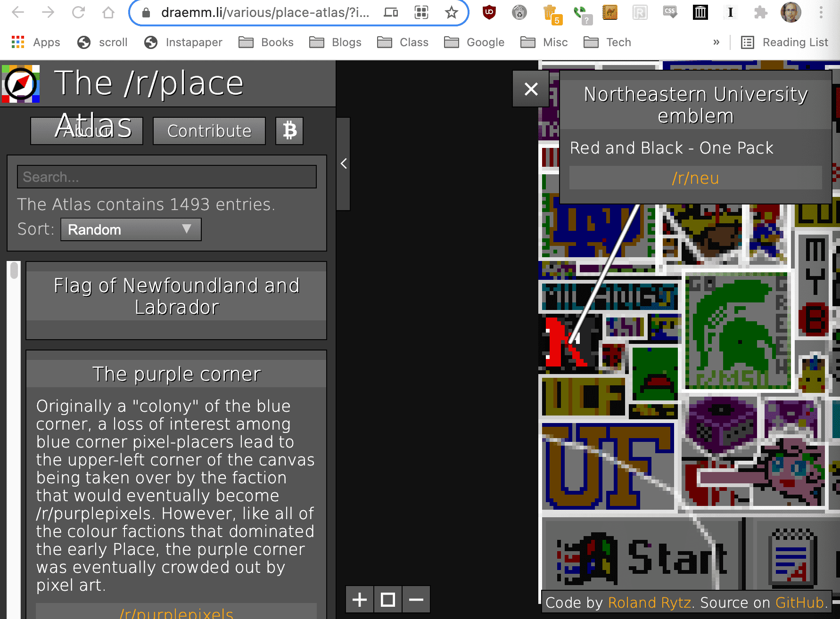Image resolution: width=840 pixels, height=619 pixels.
Task: Open the Sort dropdown set to Random
Action: click(x=131, y=229)
